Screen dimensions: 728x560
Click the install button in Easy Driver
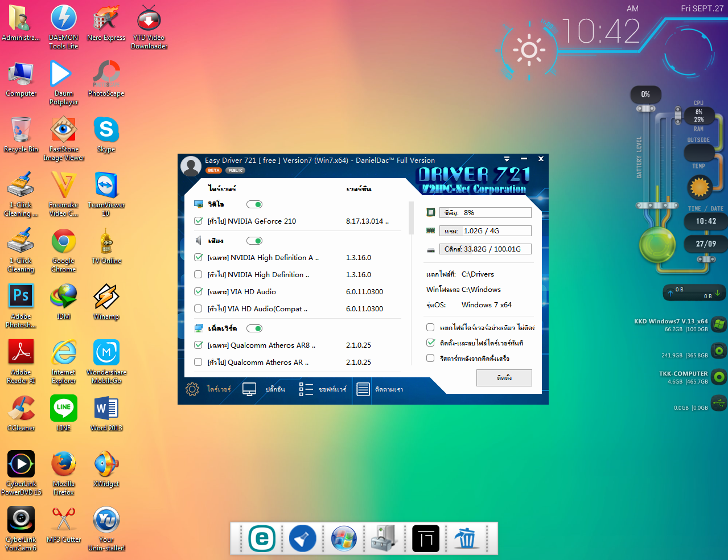point(504,378)
